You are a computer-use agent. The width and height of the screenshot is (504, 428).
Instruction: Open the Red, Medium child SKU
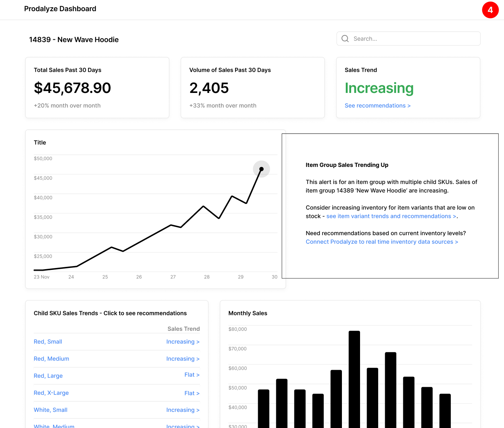[51, 359]
